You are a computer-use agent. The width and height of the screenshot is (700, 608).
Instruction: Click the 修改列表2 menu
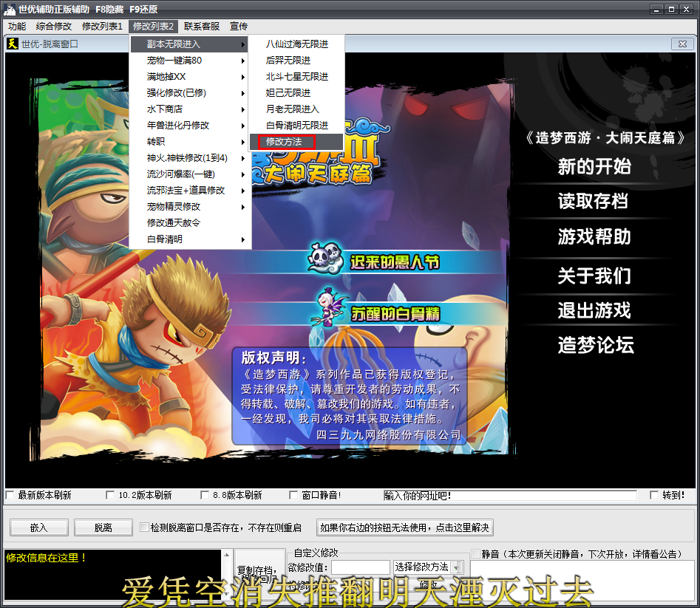pos(153,27)
